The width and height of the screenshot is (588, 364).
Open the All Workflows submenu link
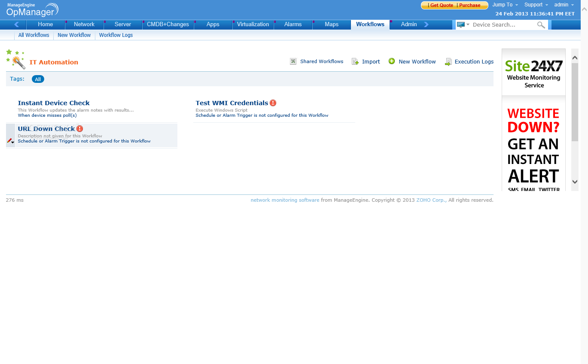[x=34, y=35]
